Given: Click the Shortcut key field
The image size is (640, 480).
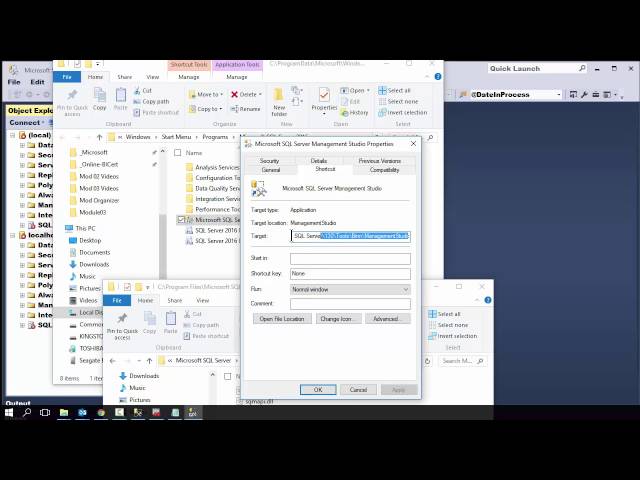Looking at the screenshot, I should (350, 274).
